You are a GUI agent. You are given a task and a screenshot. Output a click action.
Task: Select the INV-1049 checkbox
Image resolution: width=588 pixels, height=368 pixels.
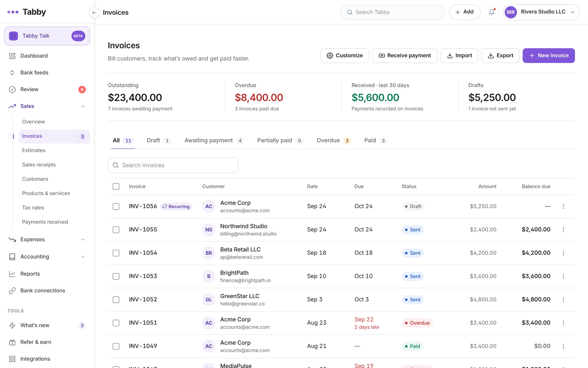point(116,346)
